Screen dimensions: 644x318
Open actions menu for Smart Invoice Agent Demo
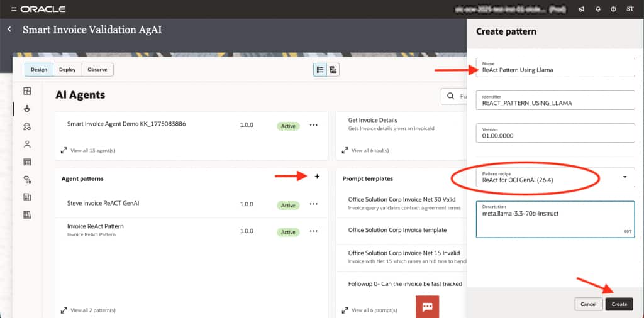314,125
